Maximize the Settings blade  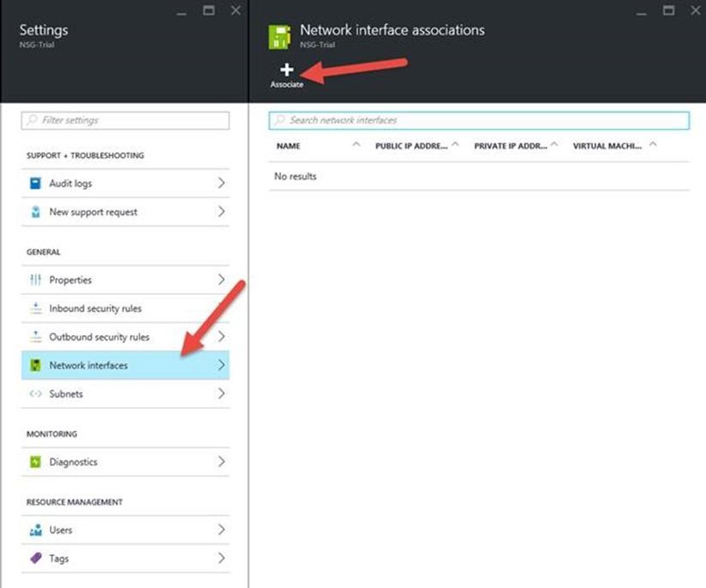[x=208, y=10]
